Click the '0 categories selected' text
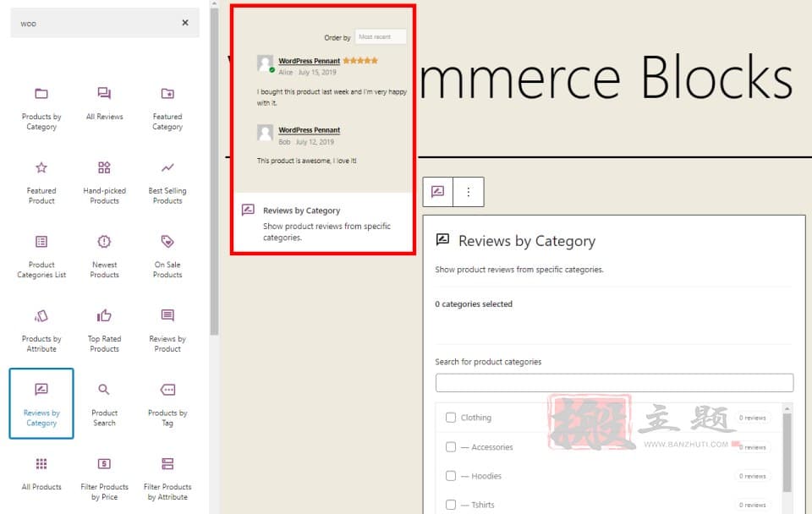The image size is (812, 514). click(x=474, y=303)
